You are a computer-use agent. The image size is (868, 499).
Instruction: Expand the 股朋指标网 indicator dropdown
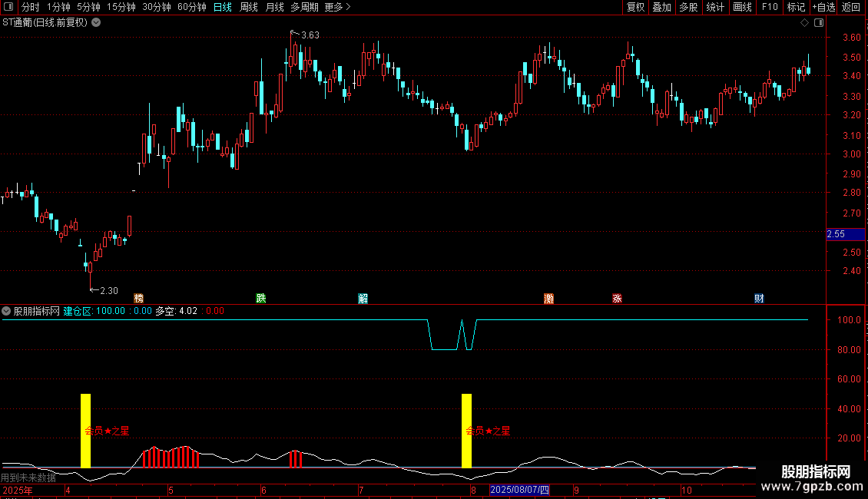(6, 311)
